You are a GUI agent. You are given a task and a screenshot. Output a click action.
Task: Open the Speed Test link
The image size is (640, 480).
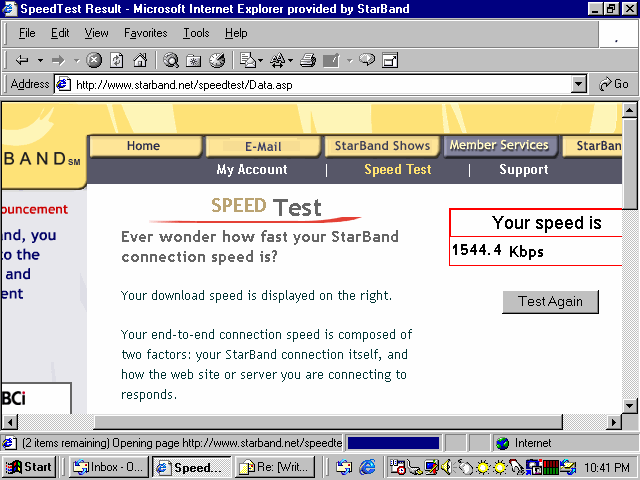click(398, 169)
